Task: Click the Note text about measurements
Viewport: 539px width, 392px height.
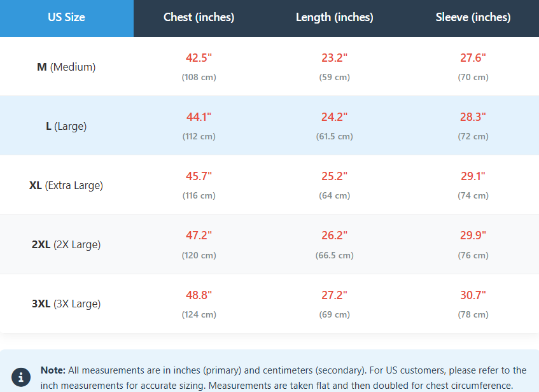Action: (283, 377)
